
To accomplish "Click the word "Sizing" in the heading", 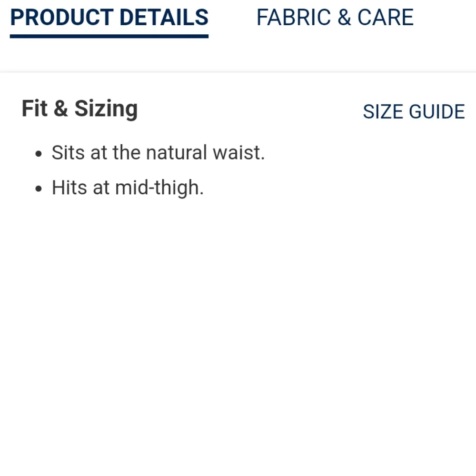I will click(106, 109).
